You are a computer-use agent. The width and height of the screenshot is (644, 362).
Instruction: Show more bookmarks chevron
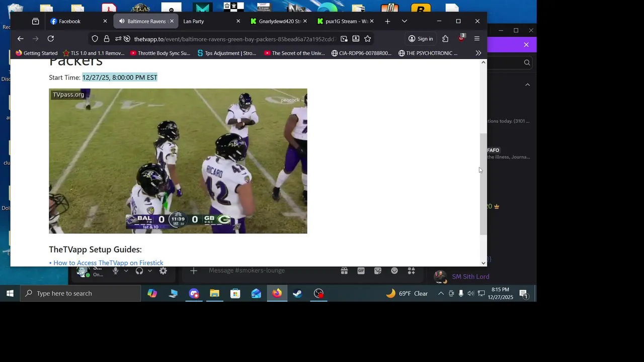tap(478, 53)
